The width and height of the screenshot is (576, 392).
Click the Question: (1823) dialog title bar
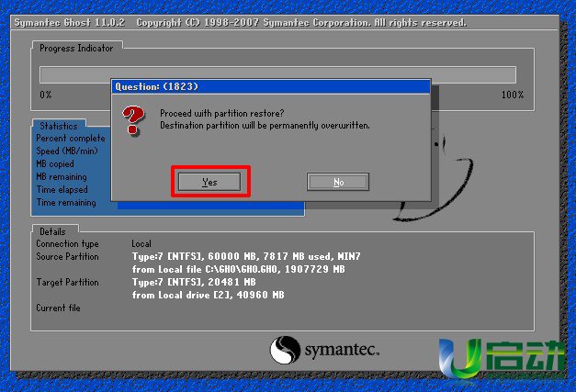[271, 86]
